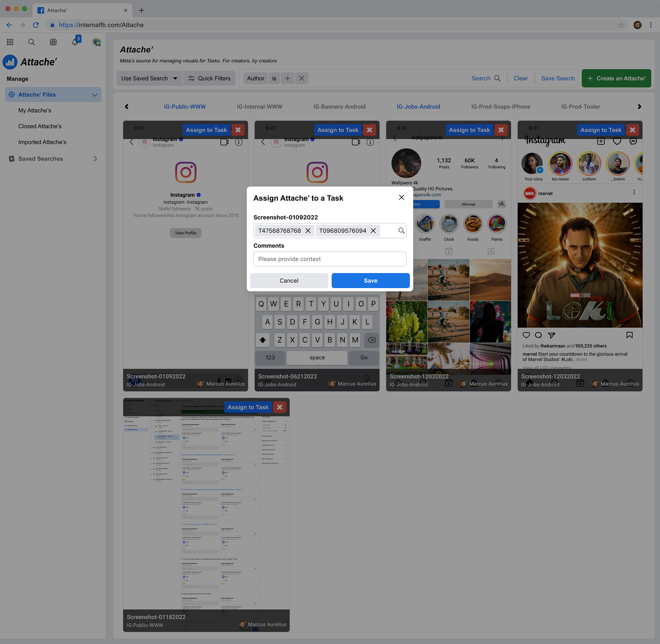Image resolution: width=660 pixels, height=644 pixels.
Task: Remove task T47568768768 tag from field
Action: coord(308,231)
